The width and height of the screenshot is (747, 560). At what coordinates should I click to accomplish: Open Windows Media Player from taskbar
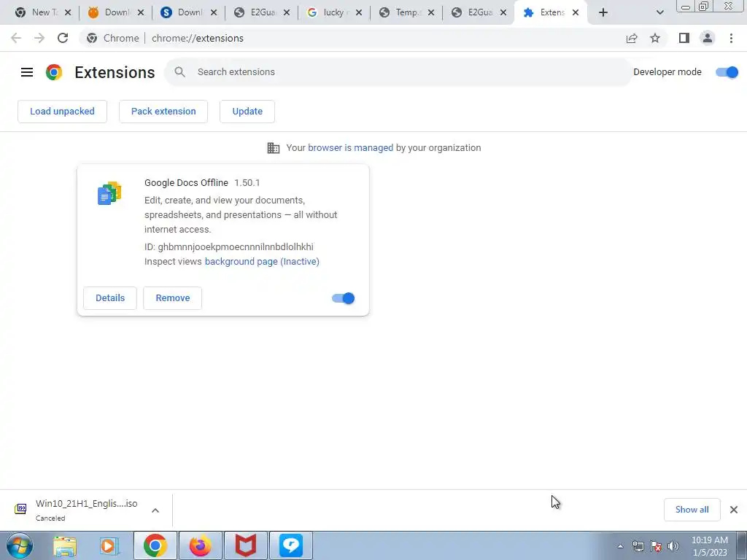pyautogui.click(x=109, y=545)
